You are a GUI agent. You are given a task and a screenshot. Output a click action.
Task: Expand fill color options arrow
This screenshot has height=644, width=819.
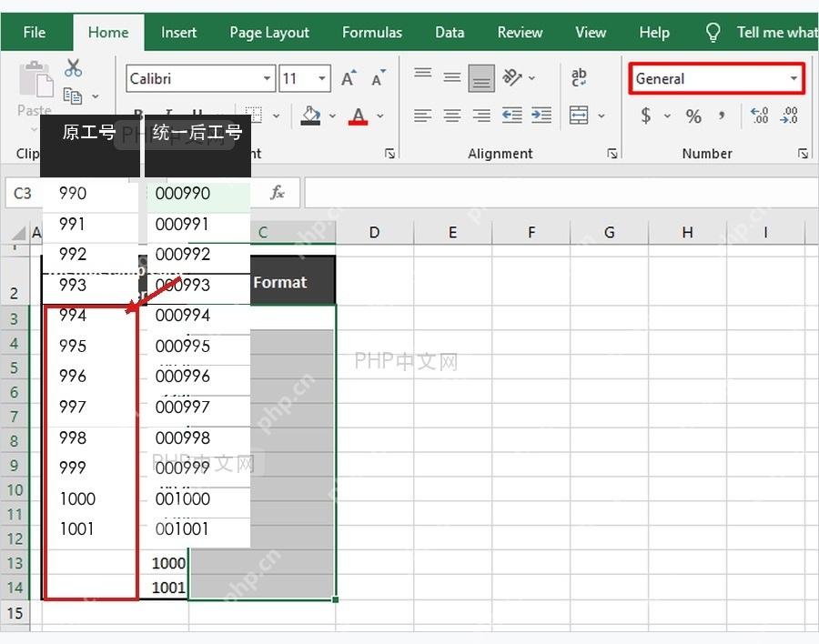(x=332, y=116)
